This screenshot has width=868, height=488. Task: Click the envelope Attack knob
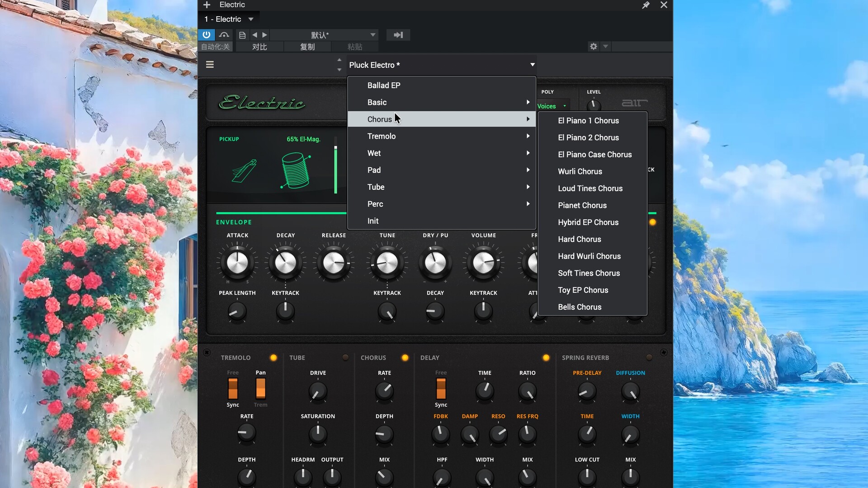(237, 263)
